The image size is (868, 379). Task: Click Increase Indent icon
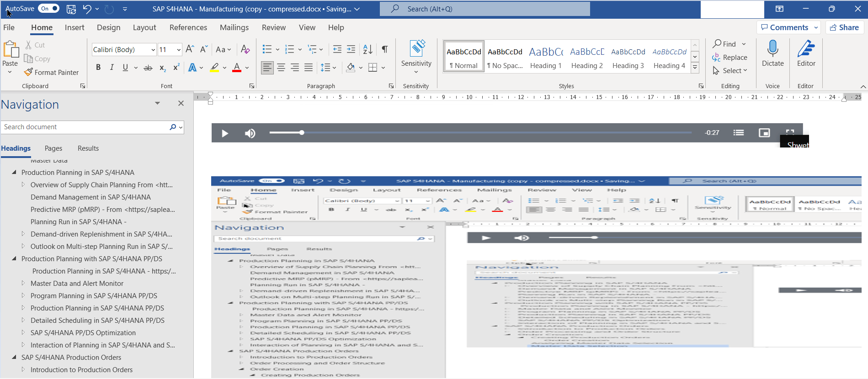click(351, 49)
